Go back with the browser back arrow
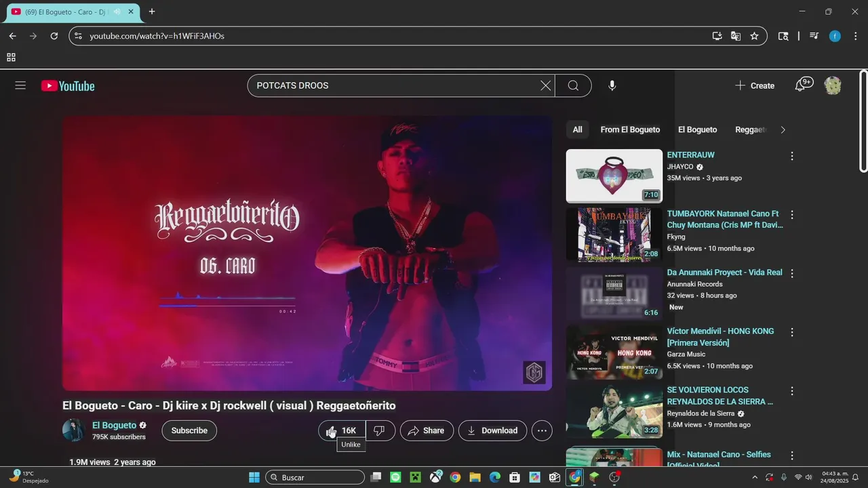 (x=12, y=36)
